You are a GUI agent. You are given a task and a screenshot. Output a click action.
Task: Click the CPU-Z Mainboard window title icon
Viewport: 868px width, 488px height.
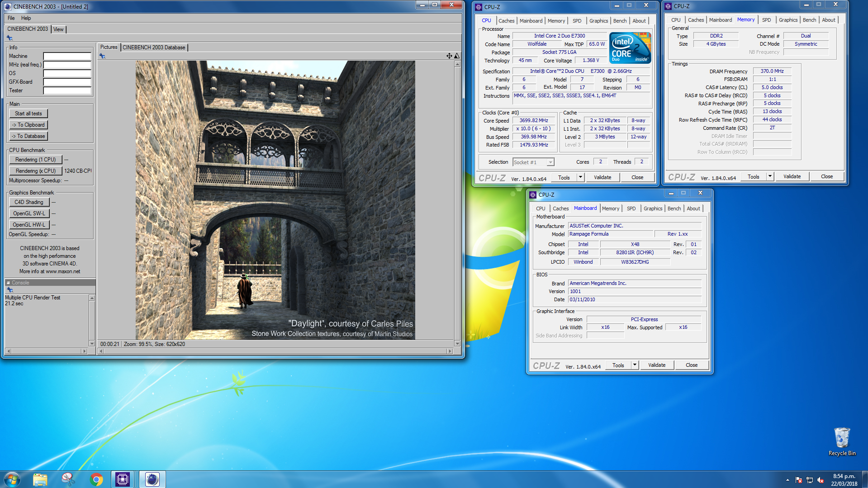click(x=533, y=194)
